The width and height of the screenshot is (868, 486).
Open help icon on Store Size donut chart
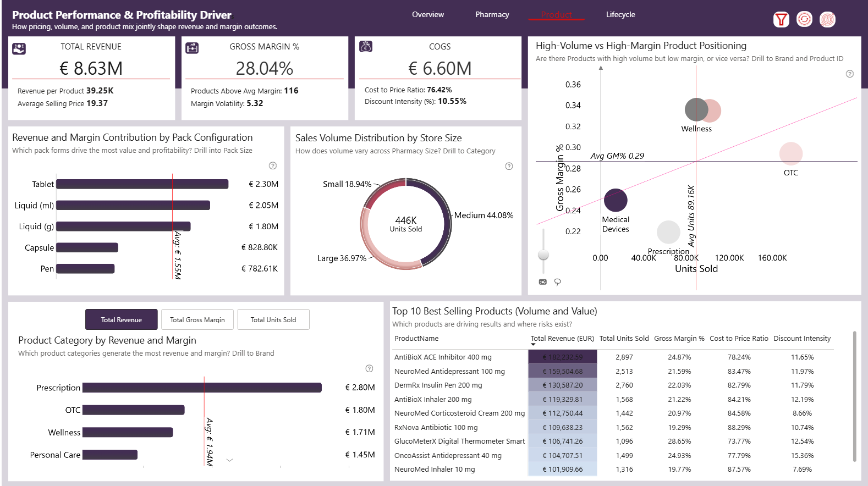tap(509, 166)
